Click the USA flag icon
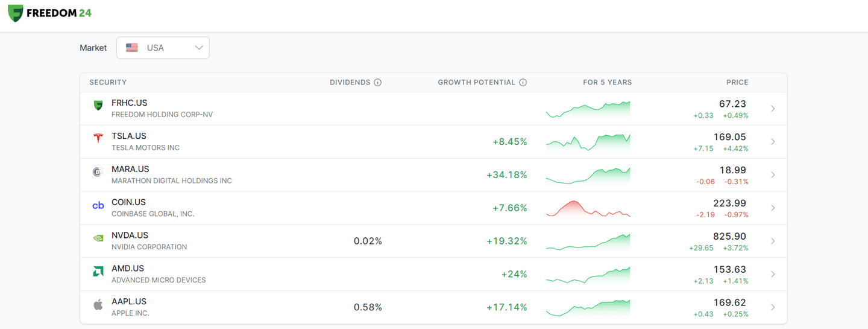 tap(132, 48)
